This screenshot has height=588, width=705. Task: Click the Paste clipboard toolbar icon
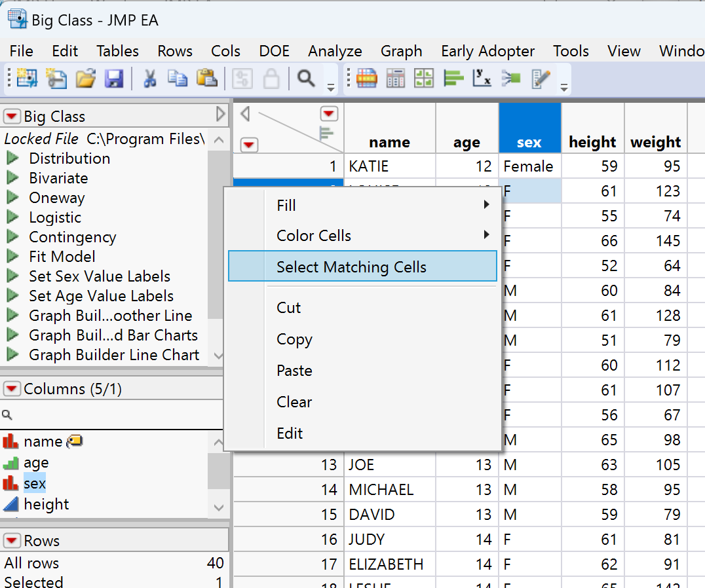pyautogui.click(x=207, y=79)
